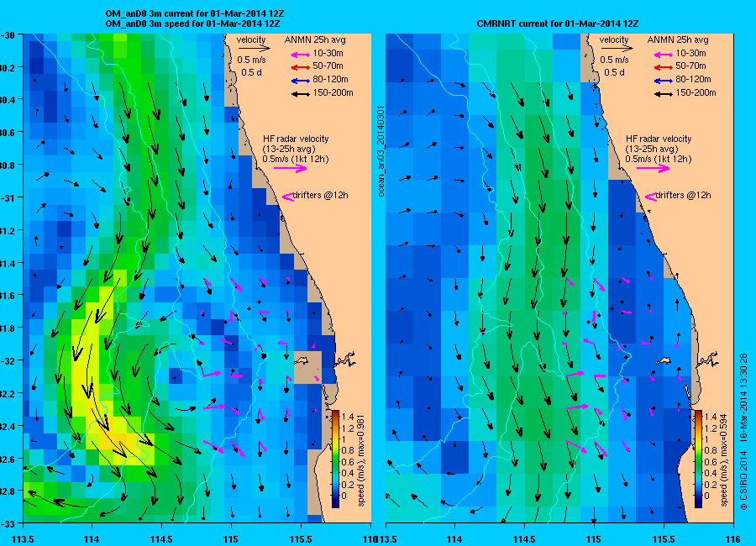Click the red 50-70m arrow in right legend
Screen dimensions: 756x546
pos(663,67)
